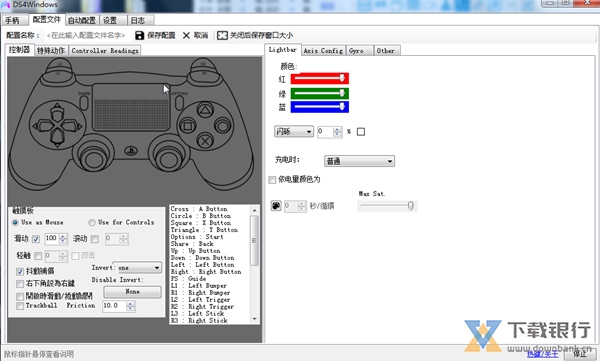Switch to the 设置 tab
The width and height of the screenshot is (600, 361).
[113, 20]
